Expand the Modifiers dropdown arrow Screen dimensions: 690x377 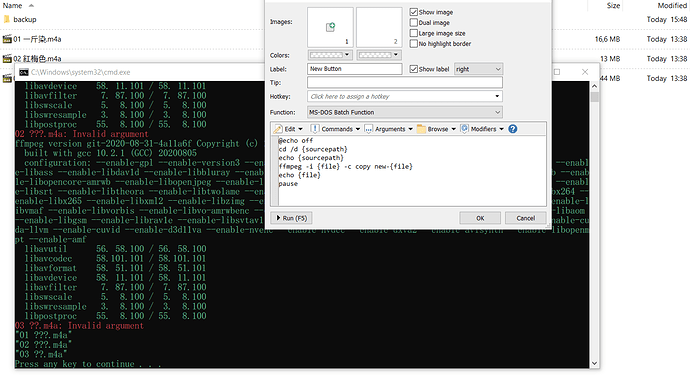pos(501,129)
